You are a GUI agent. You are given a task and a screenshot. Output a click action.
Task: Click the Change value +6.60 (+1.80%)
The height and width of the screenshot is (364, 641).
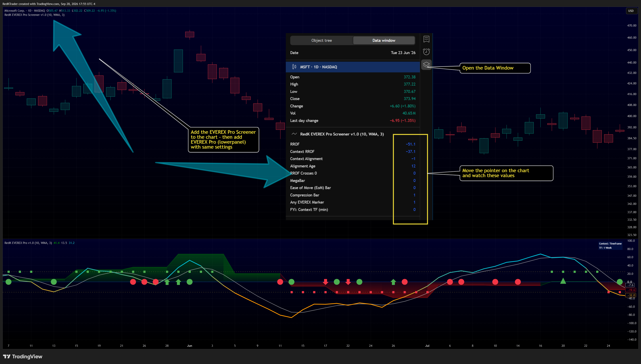[403, 106]
